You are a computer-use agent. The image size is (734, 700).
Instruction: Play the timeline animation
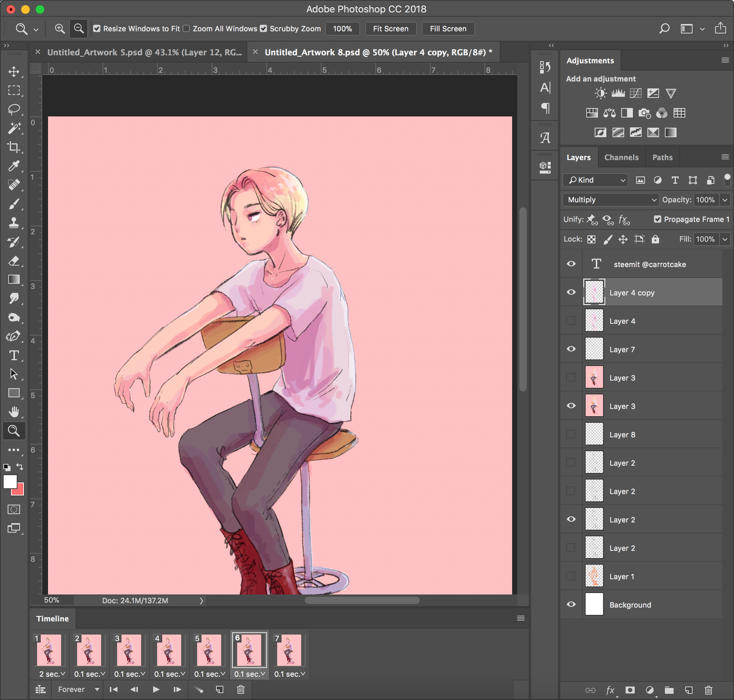(x=156, y=689)
